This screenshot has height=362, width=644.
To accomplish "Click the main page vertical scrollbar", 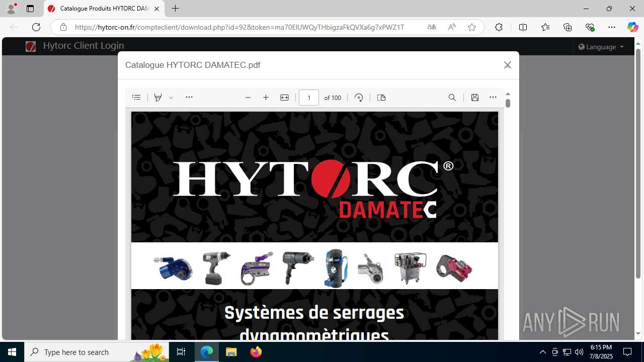I will click(x=638, y=163).
